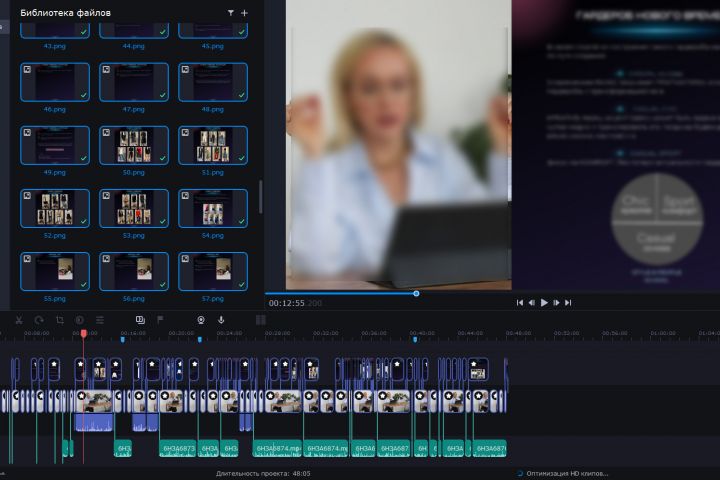The width and height of the screenshot is (720, 480).
Task: Select the 6H3A6874.mp audio clip
Action: tap(277, 448)
